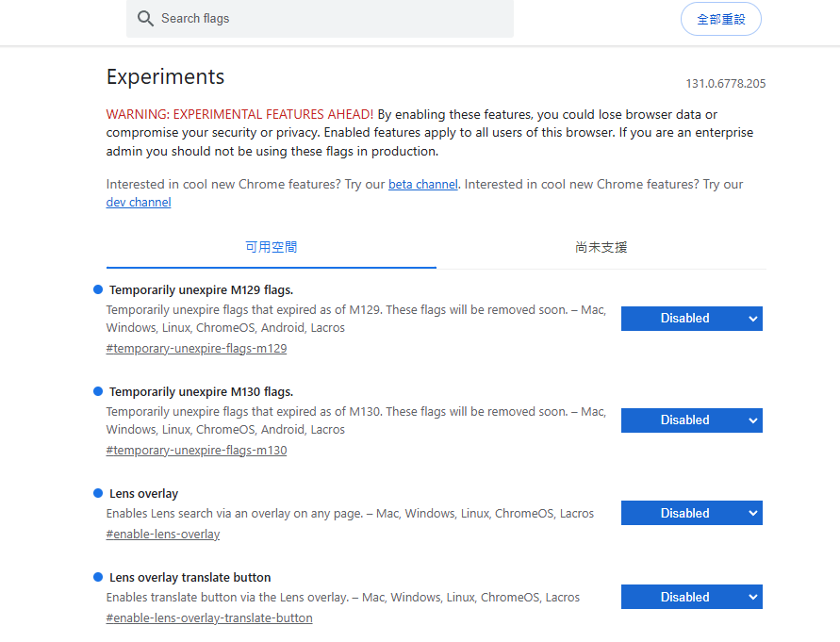Click blue dot next to Lens overlay

98,493
